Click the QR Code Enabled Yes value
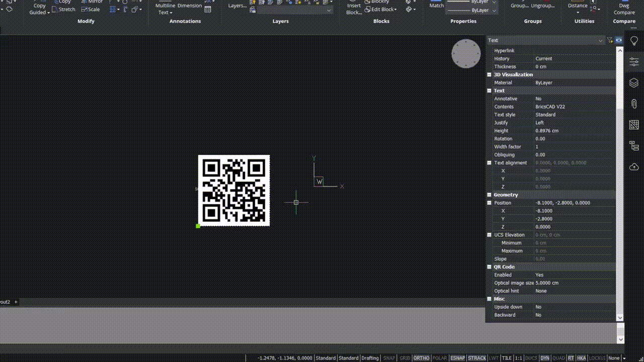 [x=575, y=275]
